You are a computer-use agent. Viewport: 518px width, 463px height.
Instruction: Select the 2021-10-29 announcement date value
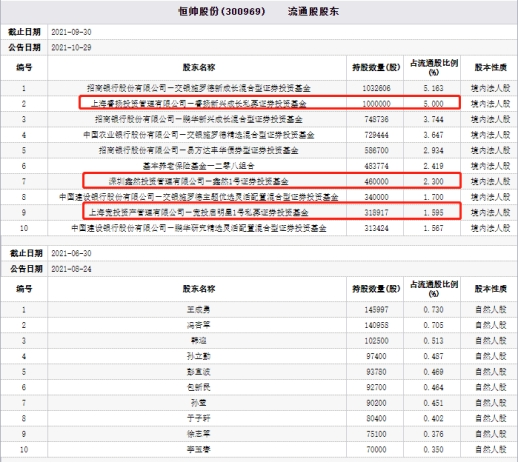click(71, 47)
